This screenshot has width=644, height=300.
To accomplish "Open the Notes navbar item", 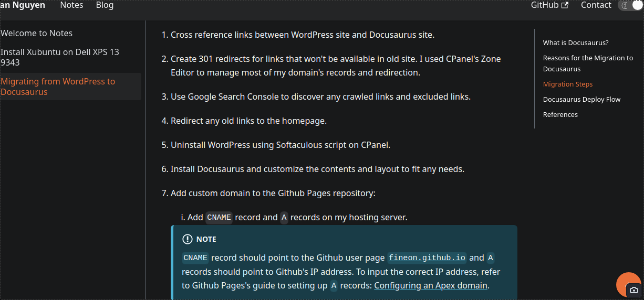I will pos(71,5).
